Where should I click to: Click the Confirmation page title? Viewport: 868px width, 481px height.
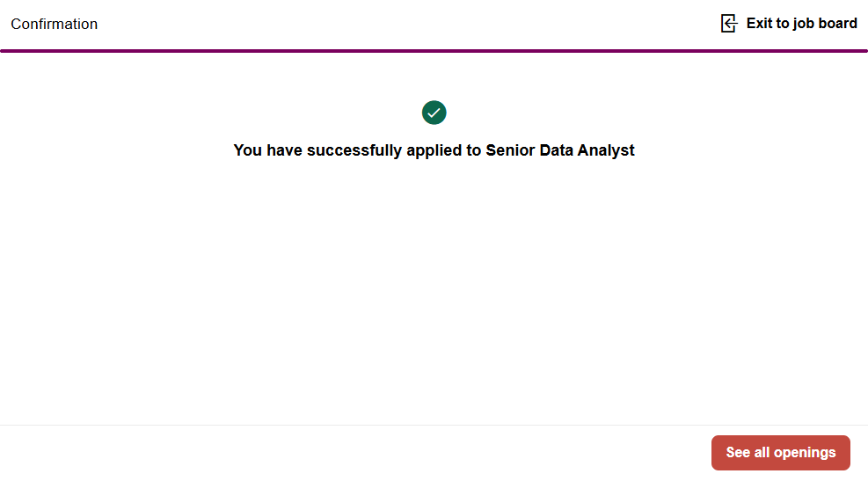55,25
